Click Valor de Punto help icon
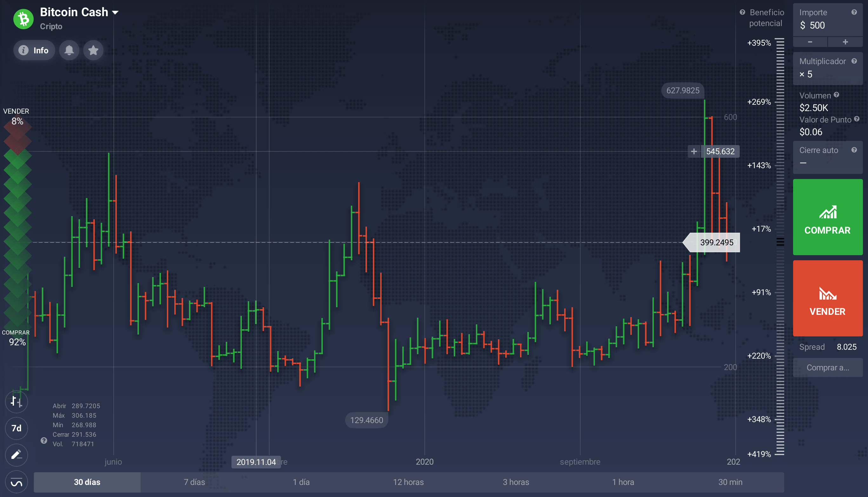 coord(857,119)
